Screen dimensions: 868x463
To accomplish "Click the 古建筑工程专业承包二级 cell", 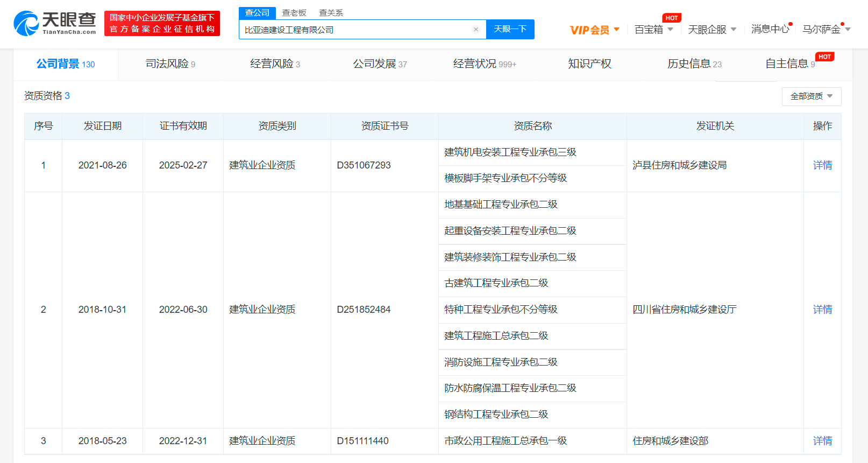I will 532,283.
